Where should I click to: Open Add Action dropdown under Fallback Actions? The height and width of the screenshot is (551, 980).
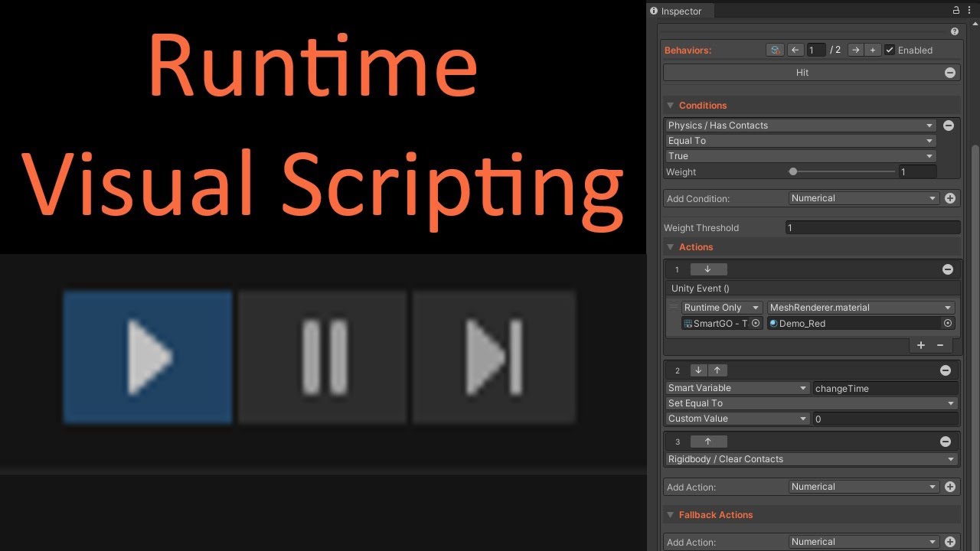point(864,542)
